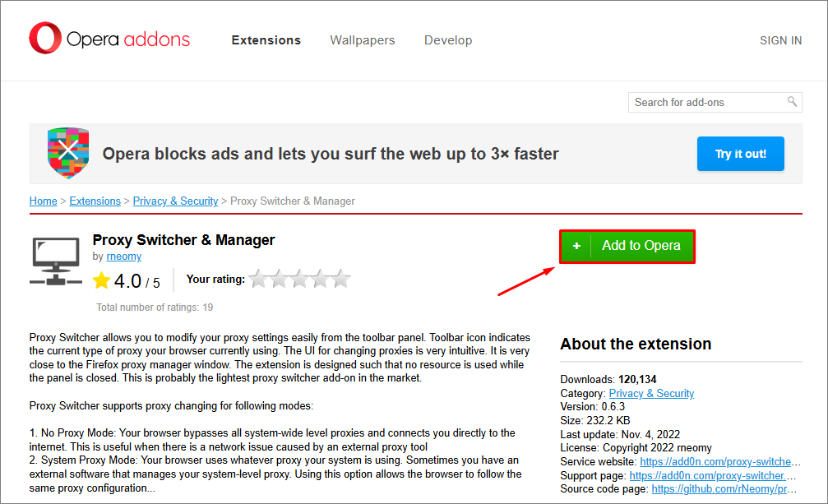828x504 pixels.
Task: Click SIGN IN
Action: (780, 40)
